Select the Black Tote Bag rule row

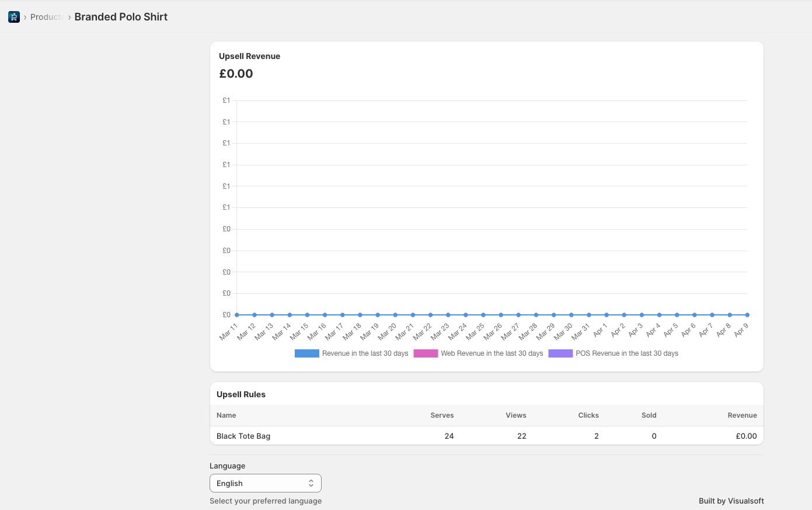click(243, 436)
